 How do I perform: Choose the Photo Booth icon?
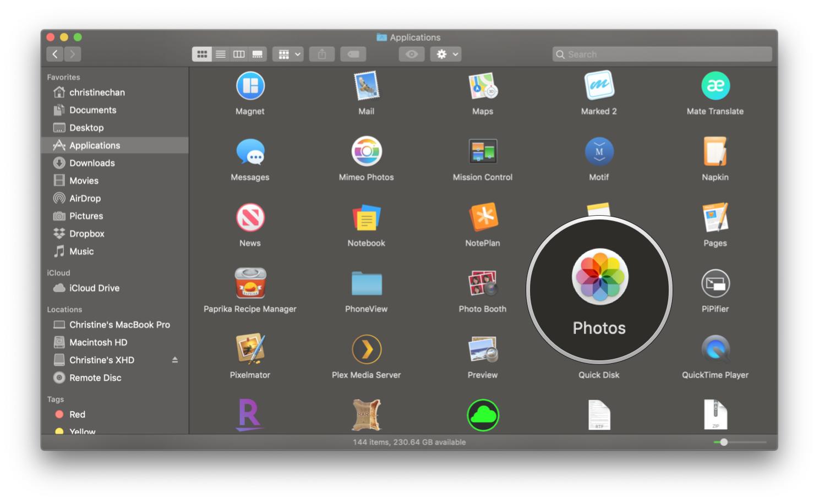483,283
